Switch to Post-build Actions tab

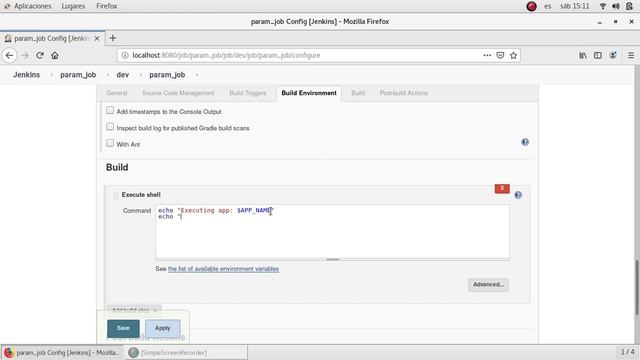pyautogui.click(x=404, y=93)
